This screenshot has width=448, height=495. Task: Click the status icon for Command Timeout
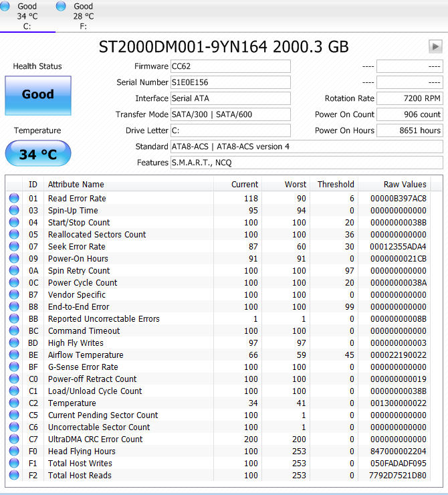coord(14,330)
